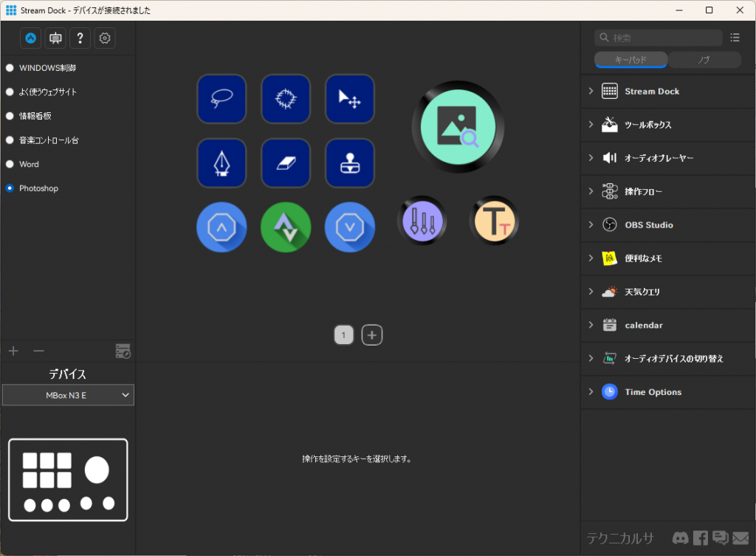Expand the 天気クエリ category
The image size is (756, 556).
point(667,292)
